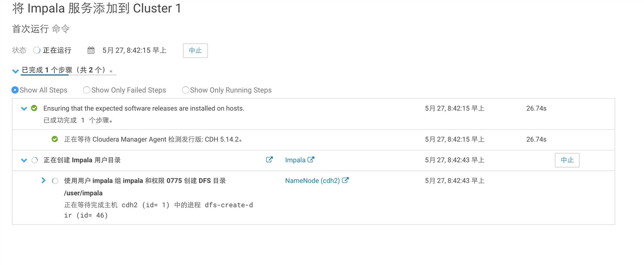The width and height of the screenshot is (644, 265).
Task: Click the 已完成 1 个步骤 progress text
Action: (68, 70)
